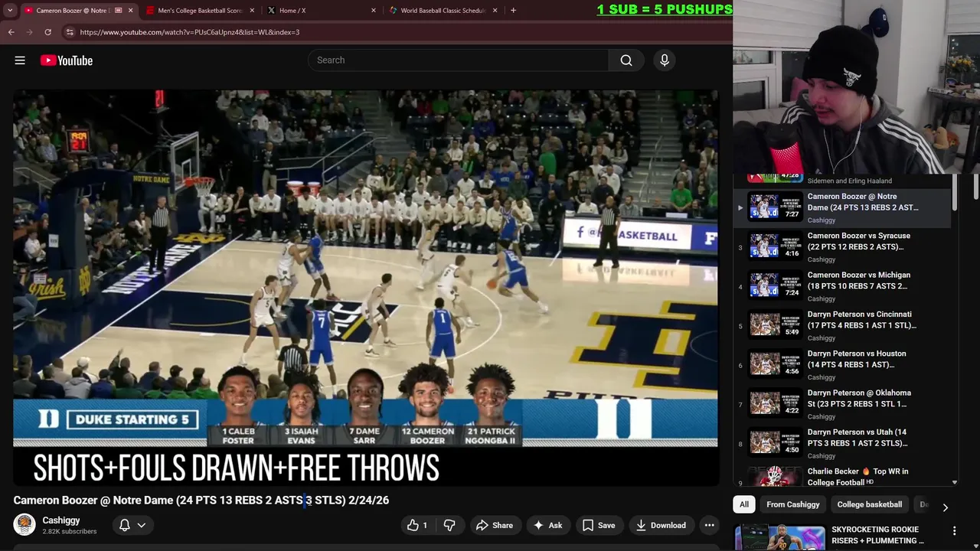
Task: Close the World Baseball Classic Schedule tab
Action: 495,11
